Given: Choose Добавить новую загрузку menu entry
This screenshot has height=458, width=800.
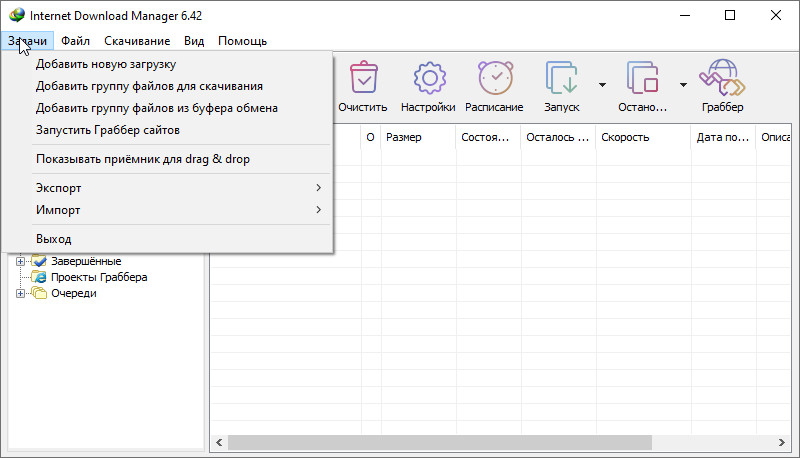Looking at the screenshot, I should 105,64.
